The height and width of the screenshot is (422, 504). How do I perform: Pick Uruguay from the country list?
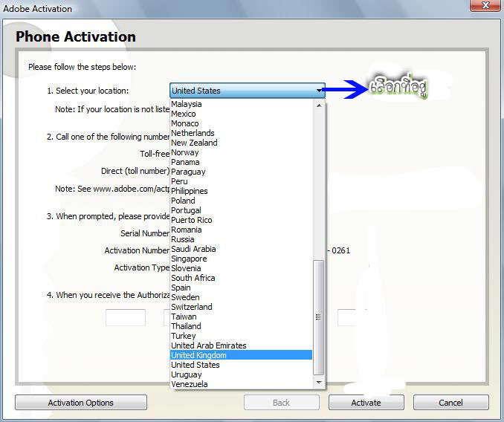tap(242, 374)
